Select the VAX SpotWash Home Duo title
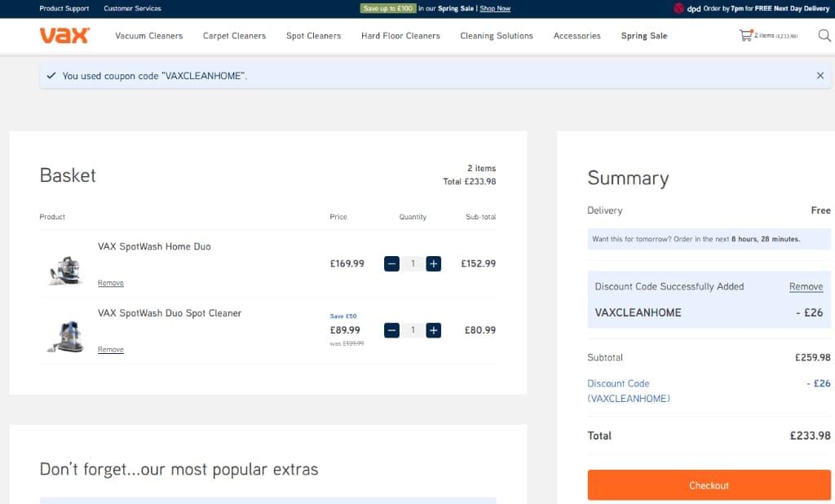This screenshot has width=835, height=504. [154, 246]
